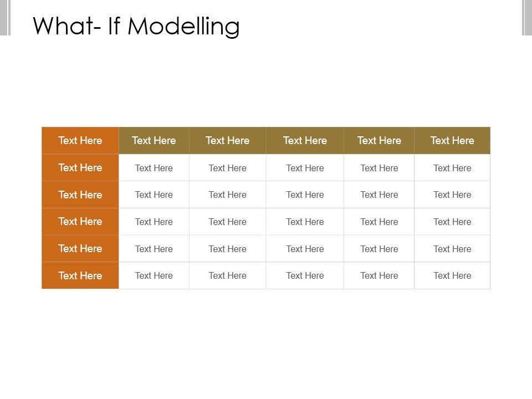The width and height of the screenshot is (532, 399).
Task: Select the orange row header in second row
Action: coord(80,168)
